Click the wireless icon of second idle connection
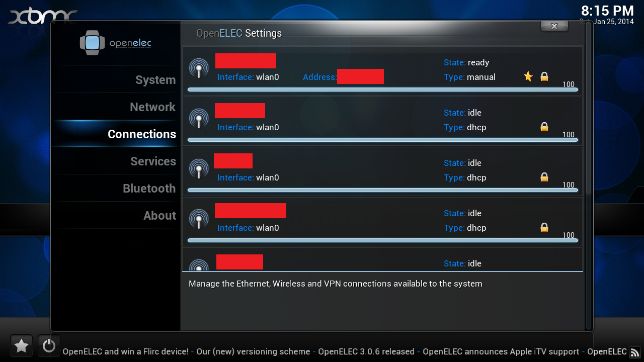The height and width of the screenshot is (362, 644). pos(199,169)
